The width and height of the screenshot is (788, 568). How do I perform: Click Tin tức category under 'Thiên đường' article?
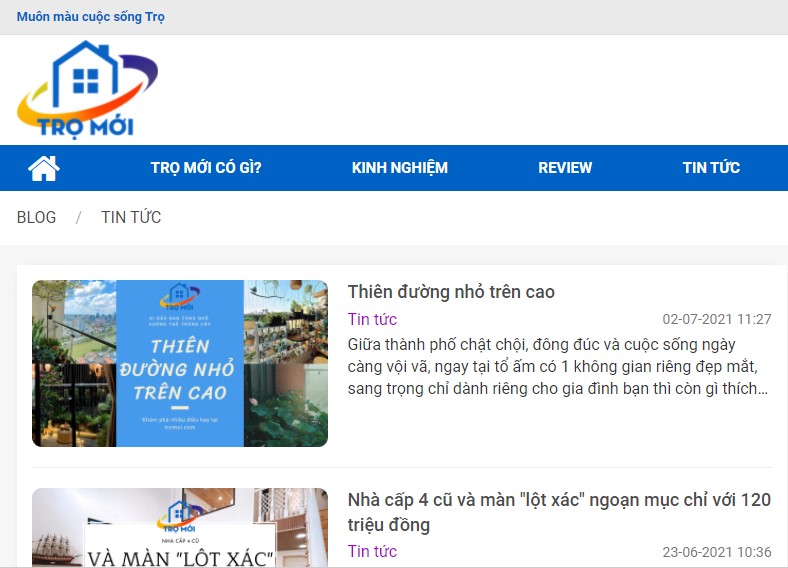(x=372, y=319)
